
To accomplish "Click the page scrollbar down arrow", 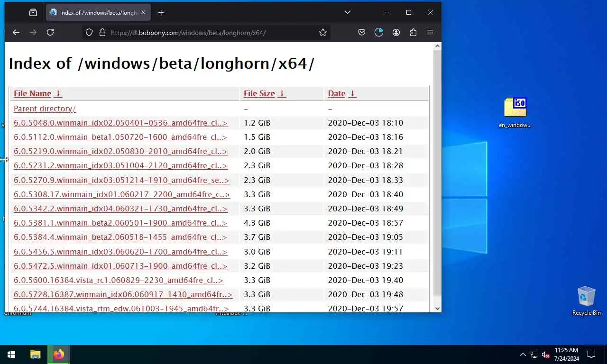I will point(437,308).
